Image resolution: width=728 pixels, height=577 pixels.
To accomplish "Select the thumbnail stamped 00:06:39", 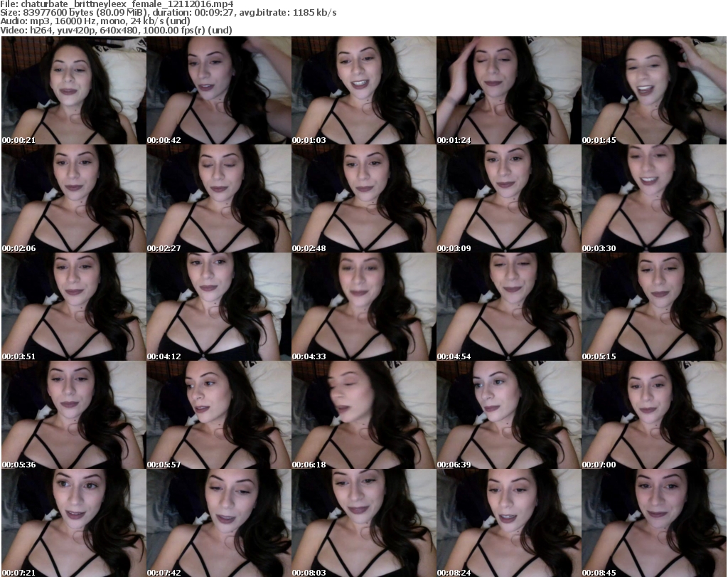I will click(x=509, y=415).
